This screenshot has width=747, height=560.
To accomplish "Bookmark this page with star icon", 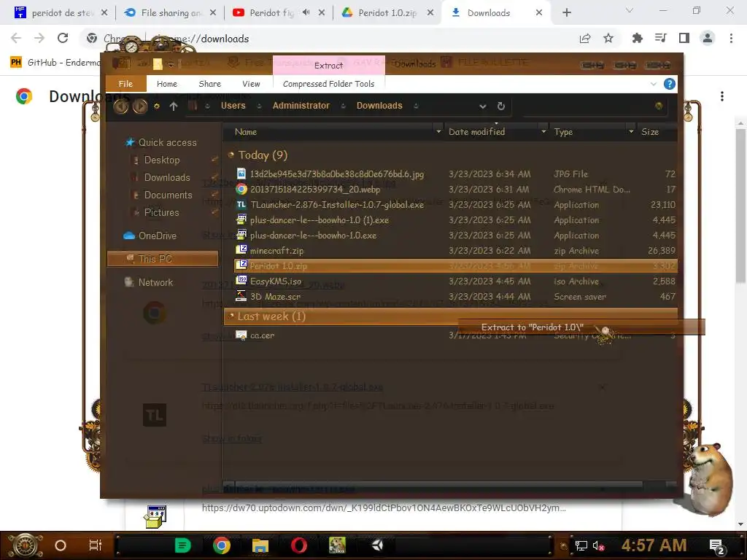I will click(x=608, y=38).
